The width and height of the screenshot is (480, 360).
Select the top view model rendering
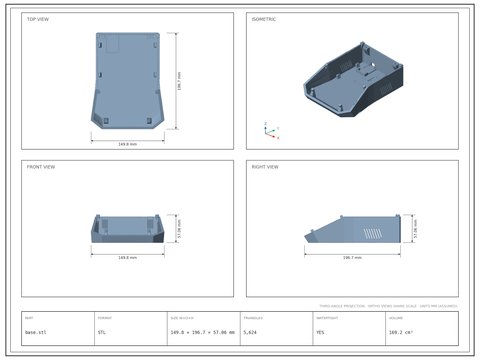coord(127,81)
